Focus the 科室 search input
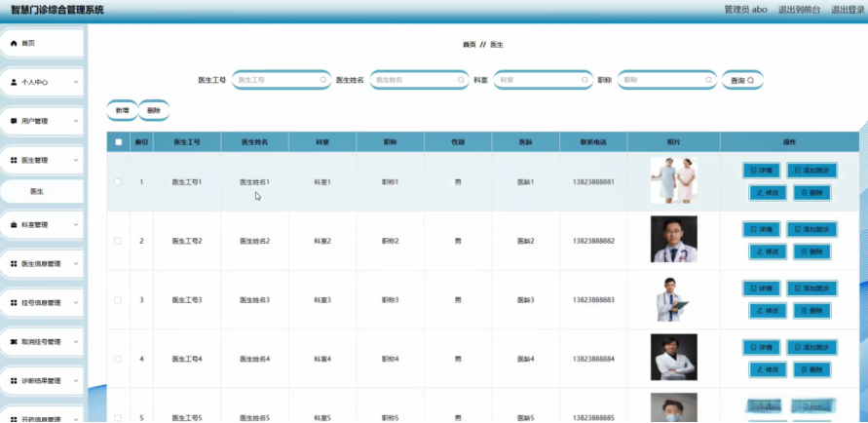868x423 pixels. coord(543,80)
